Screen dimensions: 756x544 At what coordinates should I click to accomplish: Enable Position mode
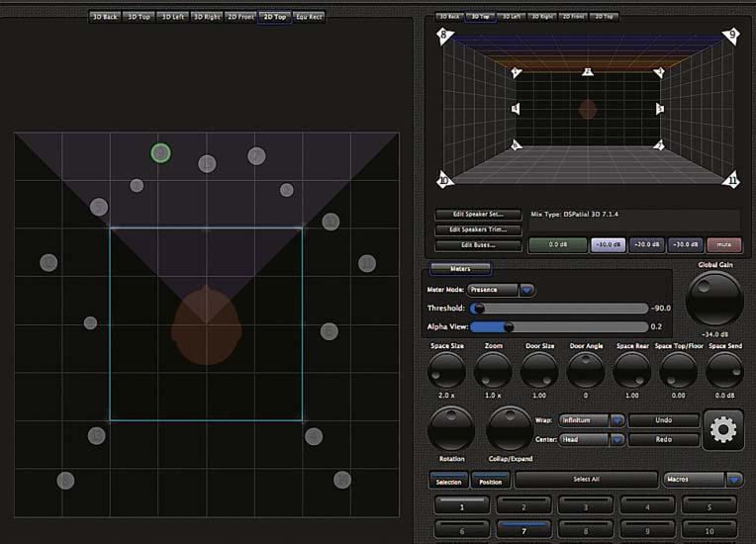(491, 481)
